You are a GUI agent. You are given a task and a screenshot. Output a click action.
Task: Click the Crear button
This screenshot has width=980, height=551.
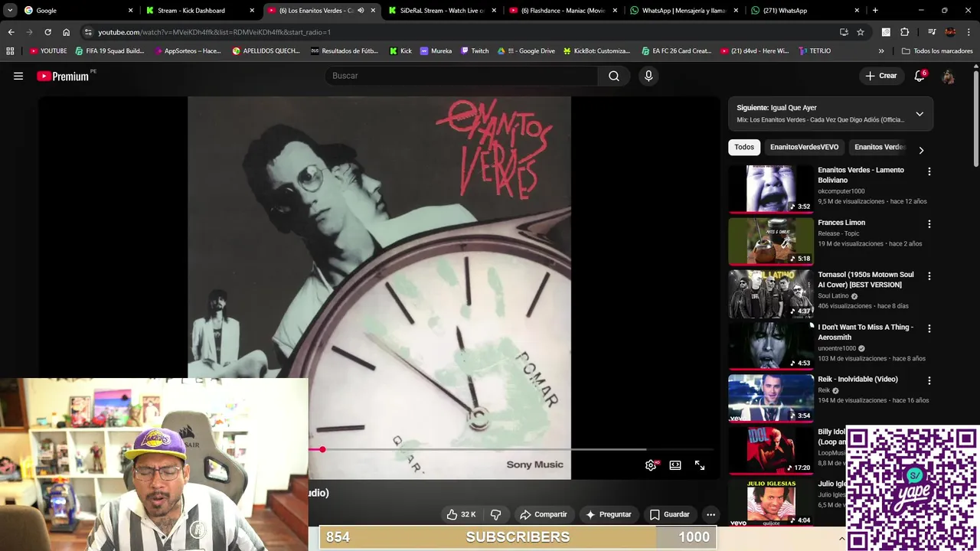pyautogui.click(x=880, y=76)
